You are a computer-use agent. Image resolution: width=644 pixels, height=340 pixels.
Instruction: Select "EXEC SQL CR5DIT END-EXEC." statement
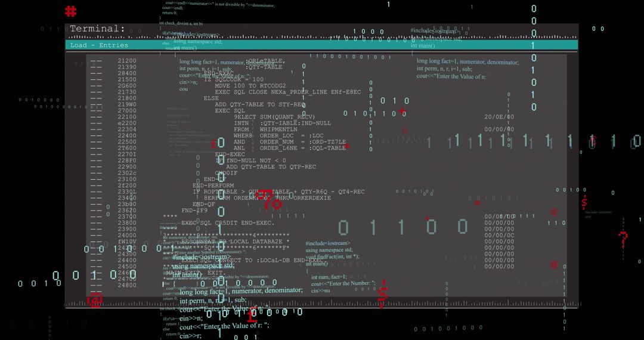[228, 223]
